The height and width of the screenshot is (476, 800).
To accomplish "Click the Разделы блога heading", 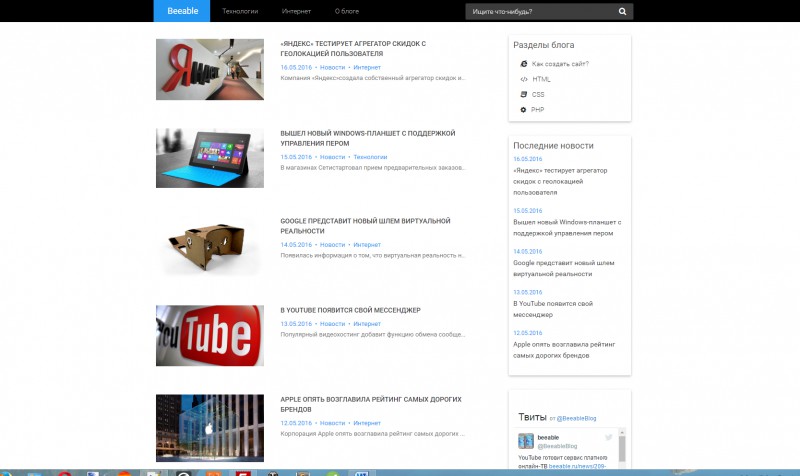I will coord(543,45).
